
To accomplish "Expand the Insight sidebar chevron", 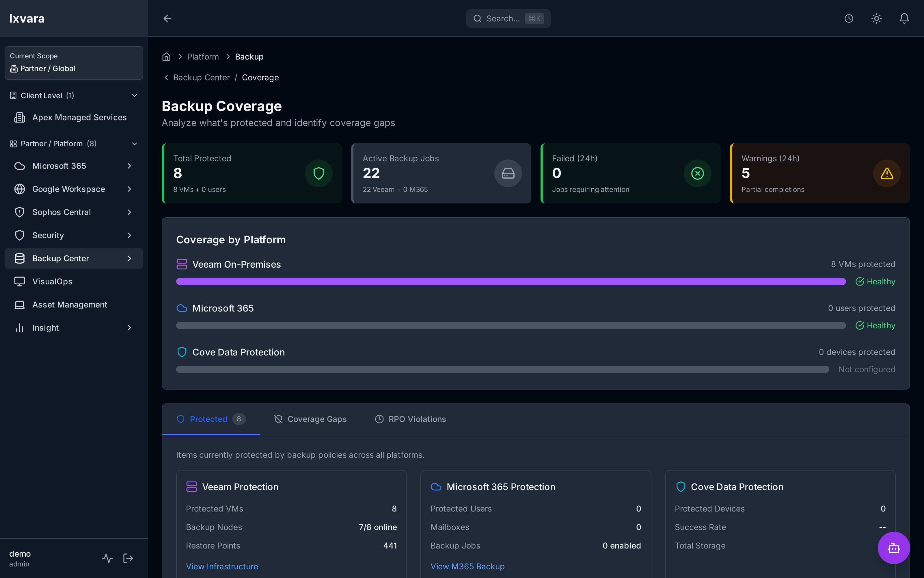I will (x=129, y=328).
